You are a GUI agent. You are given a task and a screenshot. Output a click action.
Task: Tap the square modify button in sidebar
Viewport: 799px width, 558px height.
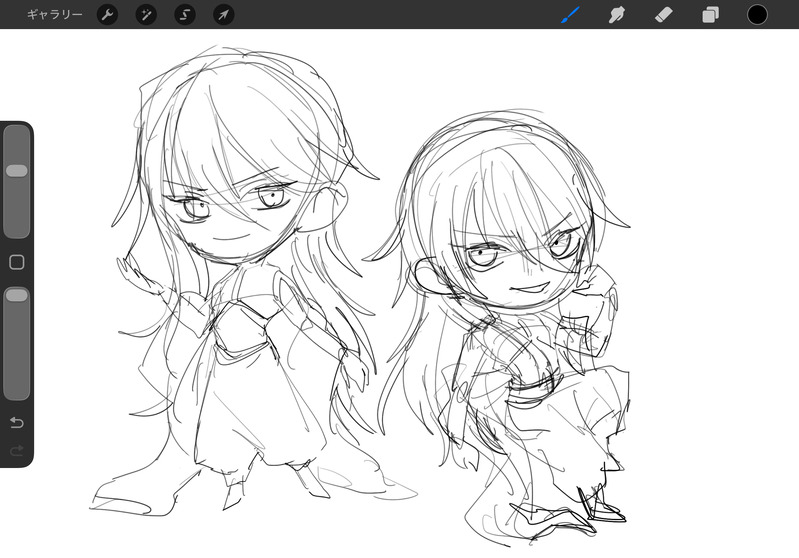click(17, 262)
